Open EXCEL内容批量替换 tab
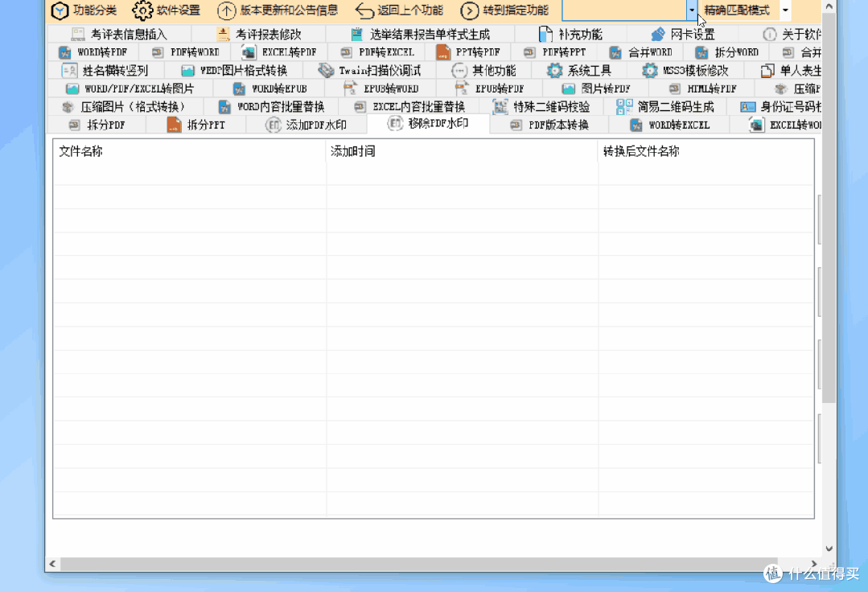868x592 pixels. pyautogui.click(x=409, y=107)
